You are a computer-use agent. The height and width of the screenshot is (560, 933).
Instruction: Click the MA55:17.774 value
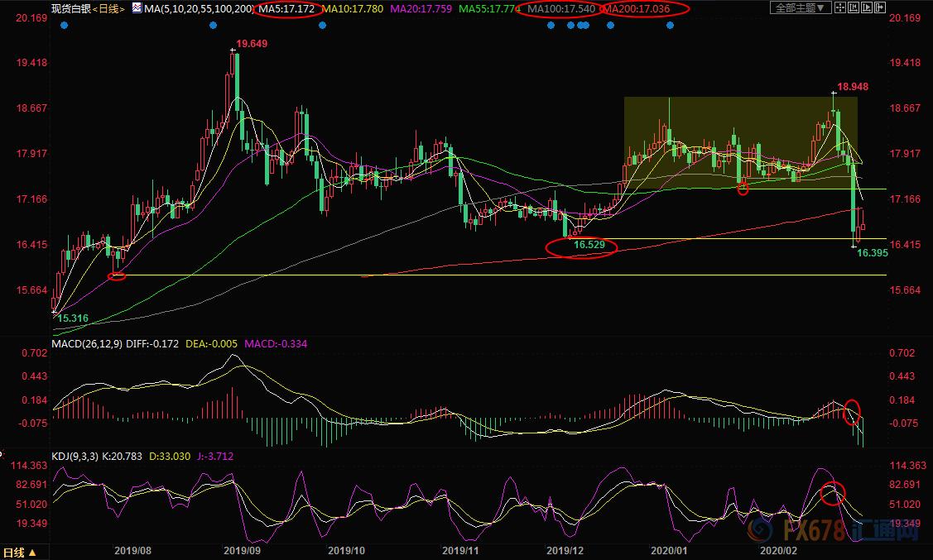point(489,9)
